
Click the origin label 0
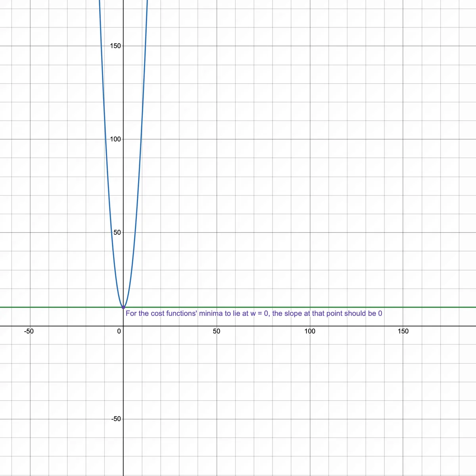(x=119, y=330)
